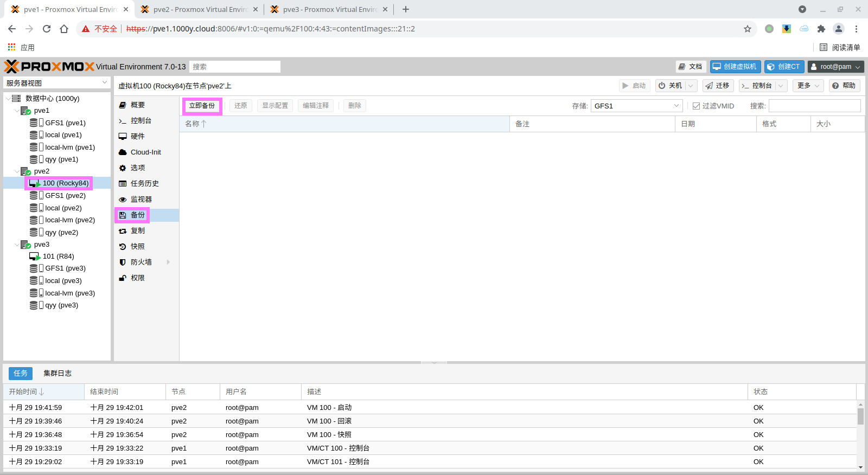Click the backup search (搜索) input field

(x=814, y=106)
